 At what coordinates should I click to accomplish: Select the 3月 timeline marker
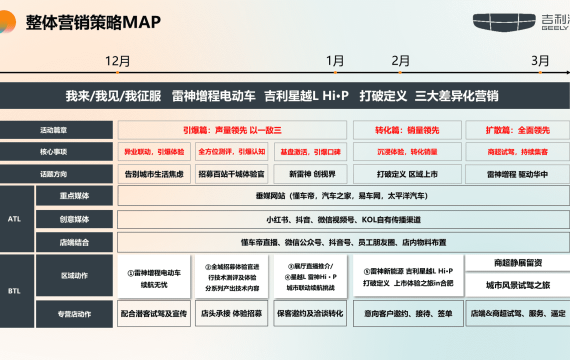[x=540, y=60]
